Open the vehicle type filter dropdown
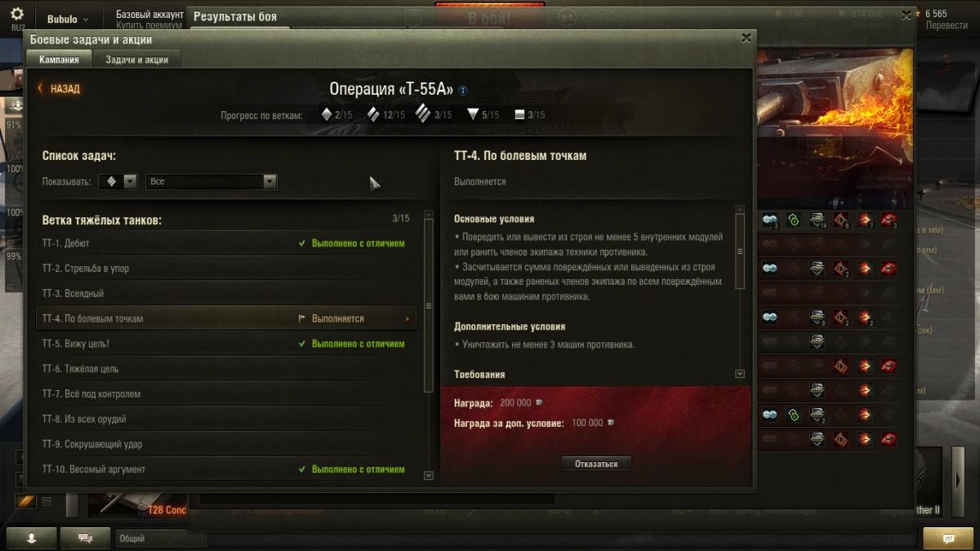 point(118,181)
